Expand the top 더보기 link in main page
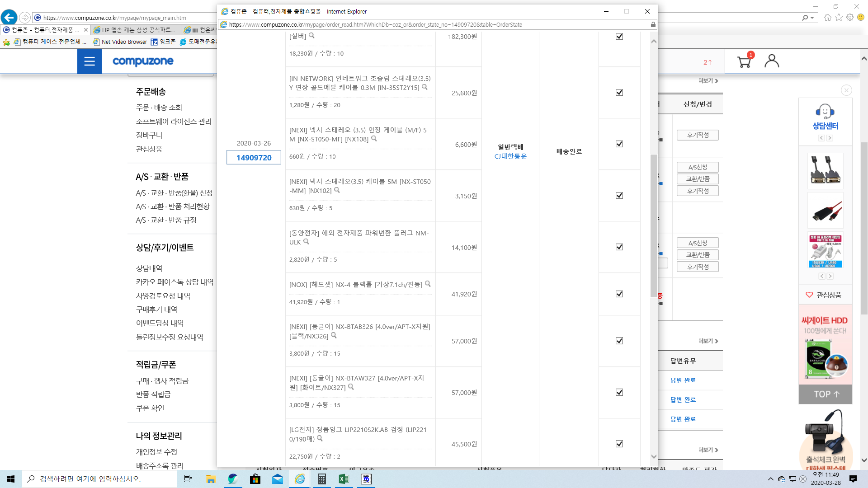The height and width of the screenshot is (488, 868). tap(708, 81)
